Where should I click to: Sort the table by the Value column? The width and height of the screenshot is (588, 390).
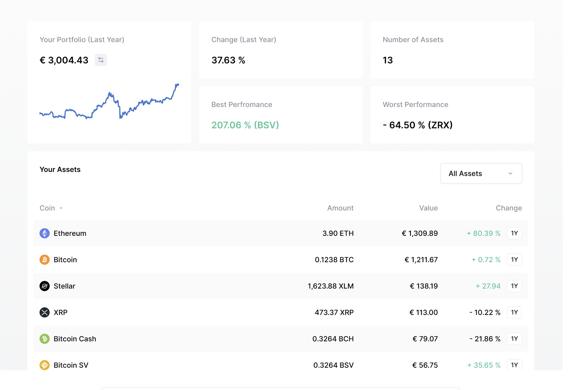pyautogui.click(x=428, y=208)
